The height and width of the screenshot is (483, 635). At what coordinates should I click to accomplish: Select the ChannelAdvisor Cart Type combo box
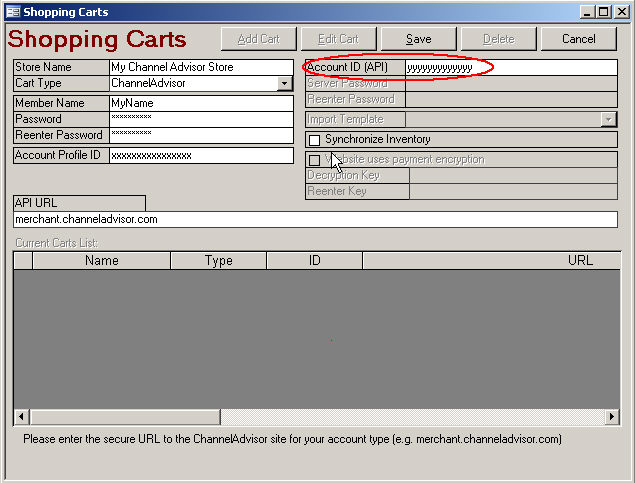pyautogui.click(x=201, y=83)
